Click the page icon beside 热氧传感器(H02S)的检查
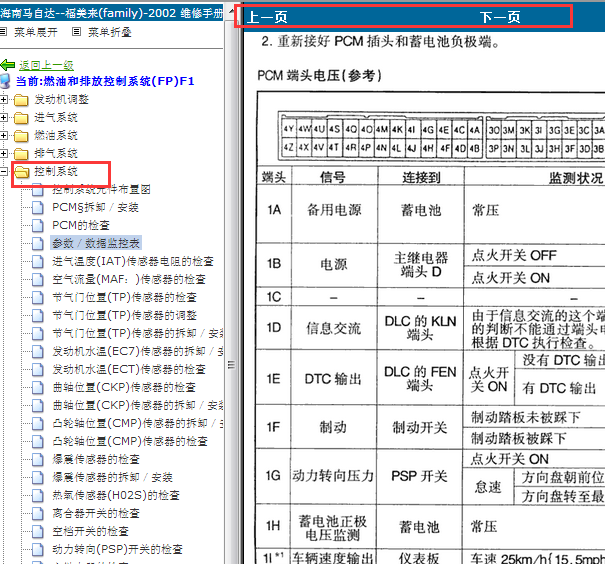Screen dimensions: 605x564 coord(37,495)
